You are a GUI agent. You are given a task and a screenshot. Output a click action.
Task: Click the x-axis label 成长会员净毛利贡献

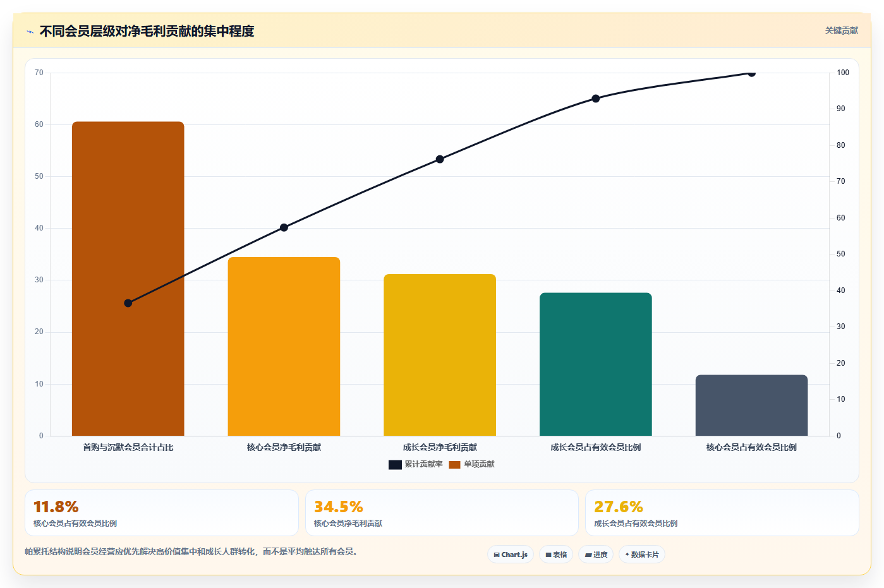(x=440, y=447)
